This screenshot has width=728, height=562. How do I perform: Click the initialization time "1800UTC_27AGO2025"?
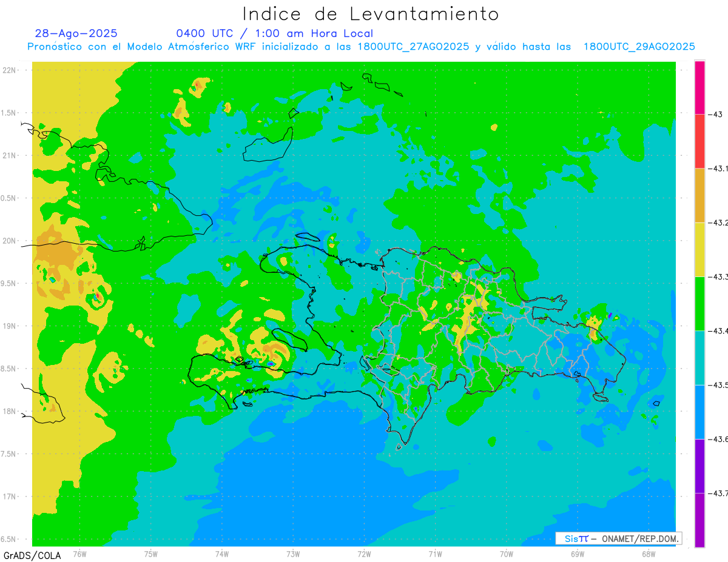click(414, 47)
